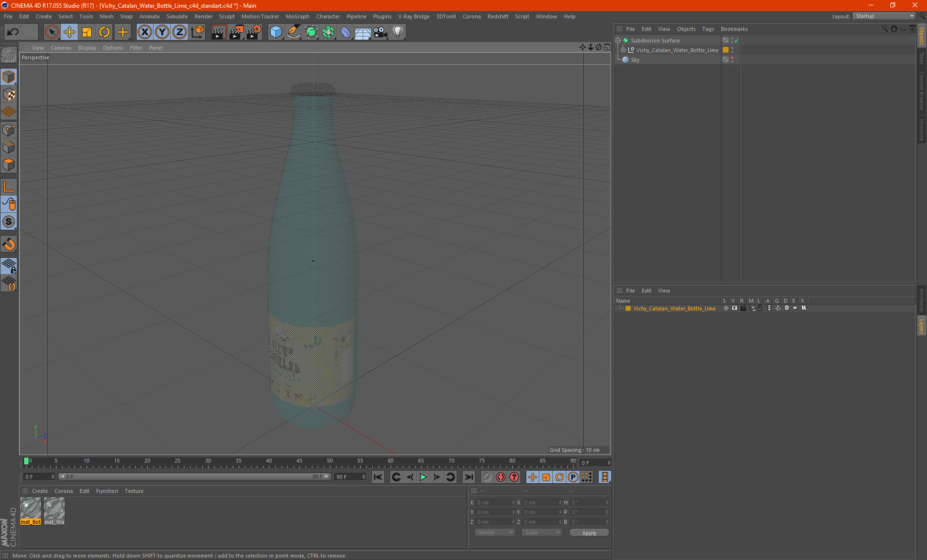Open the Spline Pen tool

click(x=293, y=32)
